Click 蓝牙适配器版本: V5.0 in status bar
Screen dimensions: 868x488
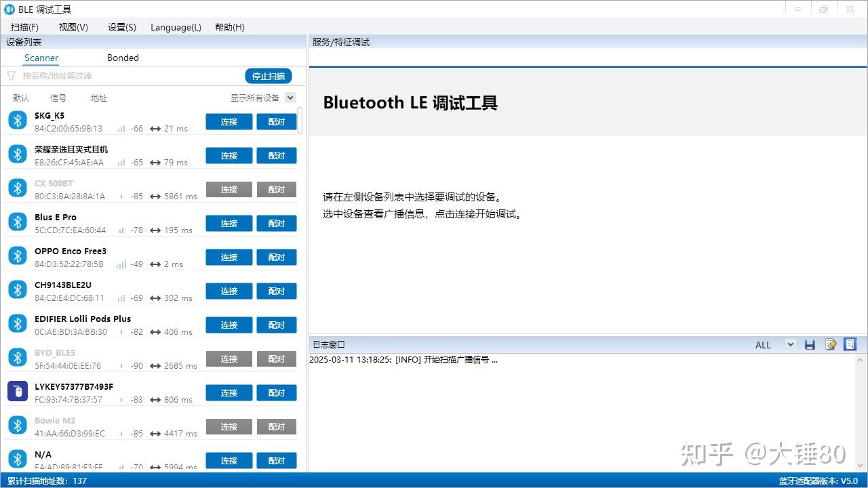pos(818,481)
